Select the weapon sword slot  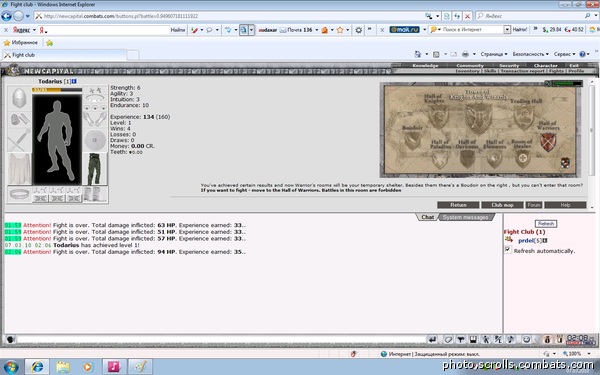(19, 140)
